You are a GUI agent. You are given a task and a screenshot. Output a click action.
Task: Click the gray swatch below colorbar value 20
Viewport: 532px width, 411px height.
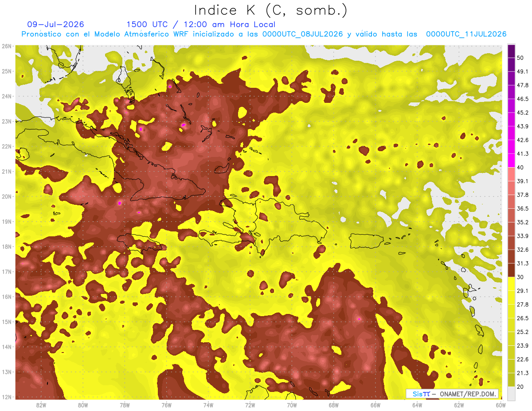coord(511,393)
